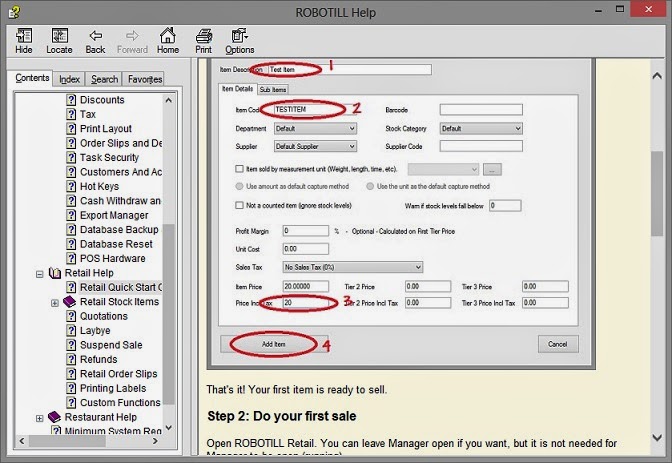This screenshot has height=463, width=672.
Task: Switch to the Search tab
Action: point(104,79)
